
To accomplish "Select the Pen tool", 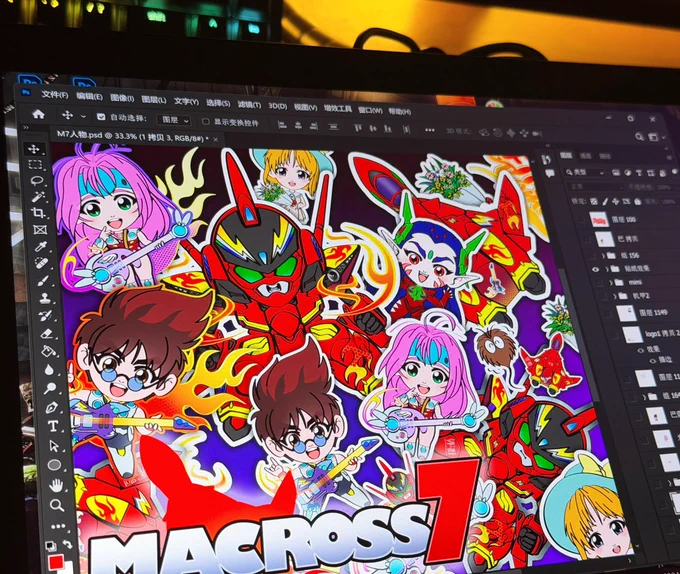I will click(x=52, y=407).
